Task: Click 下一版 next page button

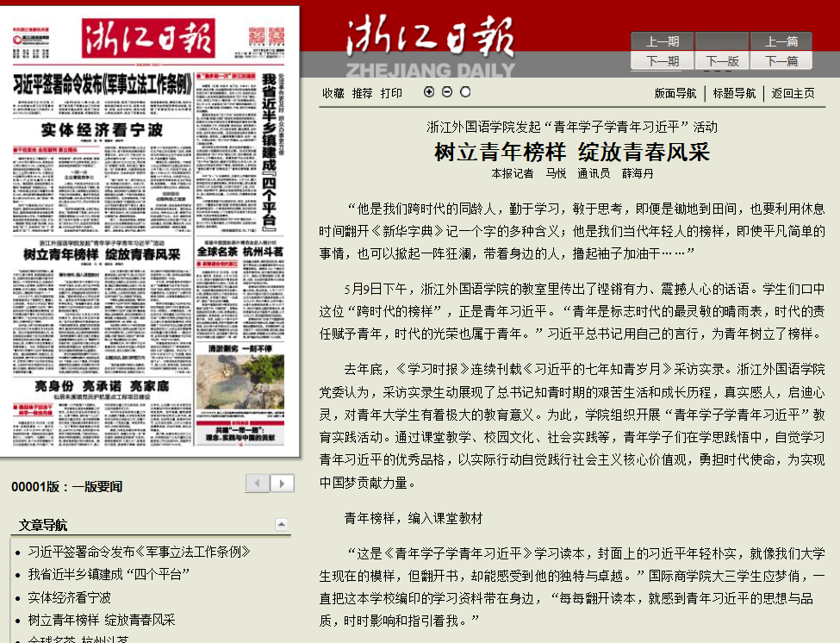Action: (x=722, y=61)
